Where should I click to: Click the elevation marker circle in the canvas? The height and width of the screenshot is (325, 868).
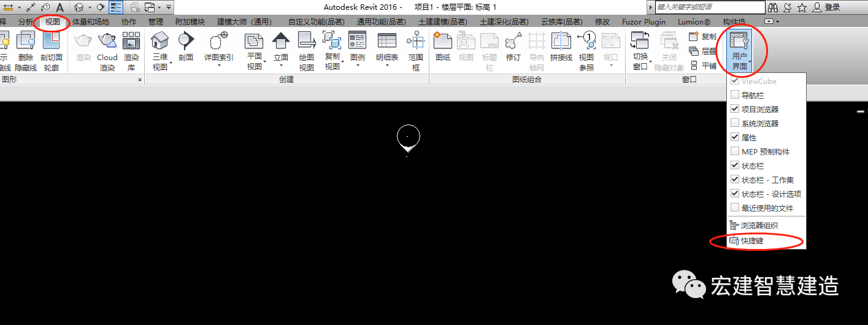[x=409, y=136]
